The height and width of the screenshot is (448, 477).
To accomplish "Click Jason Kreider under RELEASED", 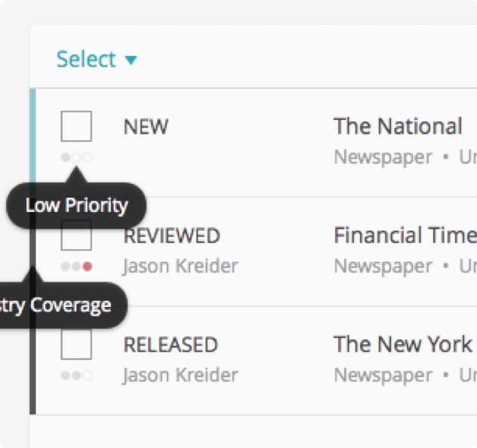I will 180,376.
